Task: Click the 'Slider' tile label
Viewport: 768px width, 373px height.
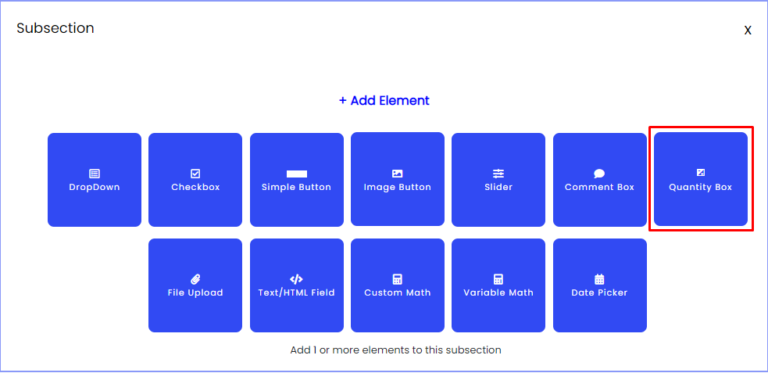Action: 498,187
